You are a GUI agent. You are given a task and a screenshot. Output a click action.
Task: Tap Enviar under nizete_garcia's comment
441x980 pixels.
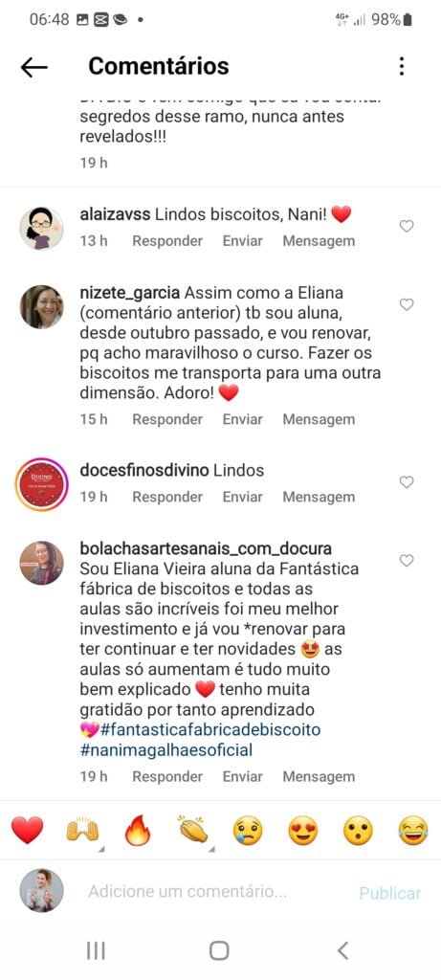(x=242, y=419)
